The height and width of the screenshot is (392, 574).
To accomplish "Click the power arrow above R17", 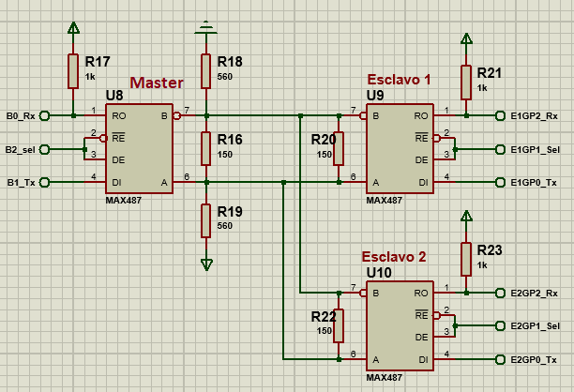I will [73, 28].
